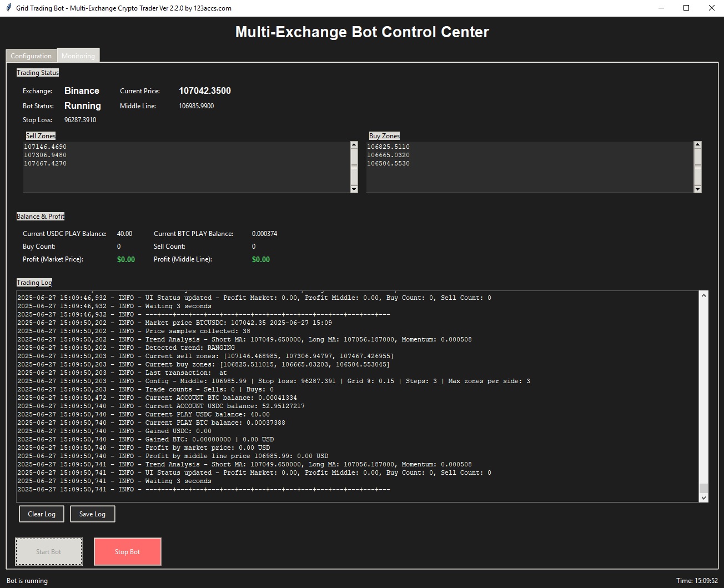724x588 pixels.
Task: Click the BTC PLAY balance 0.000374
Action: [x=264, y=233]
